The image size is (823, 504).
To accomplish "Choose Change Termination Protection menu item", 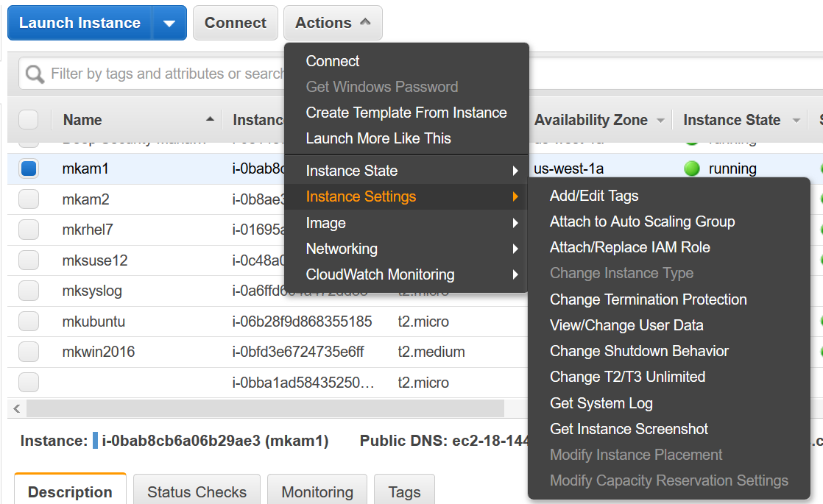I will (x=648, y=299).
